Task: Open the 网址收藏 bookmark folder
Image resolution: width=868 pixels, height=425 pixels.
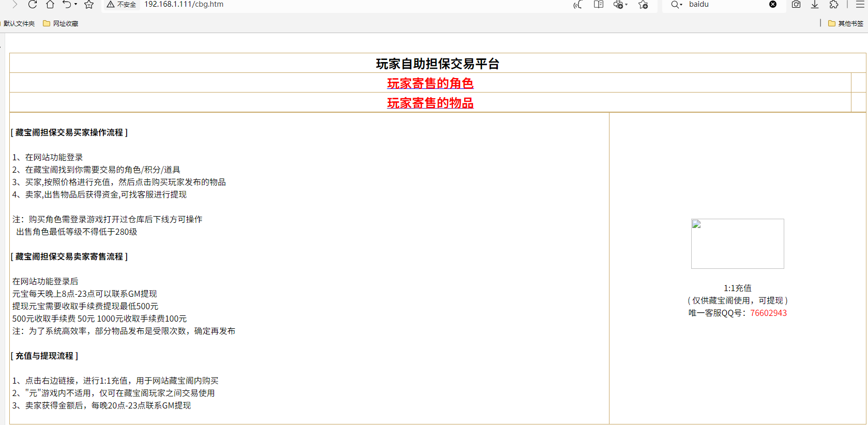Action: click(x=60, y=23)
